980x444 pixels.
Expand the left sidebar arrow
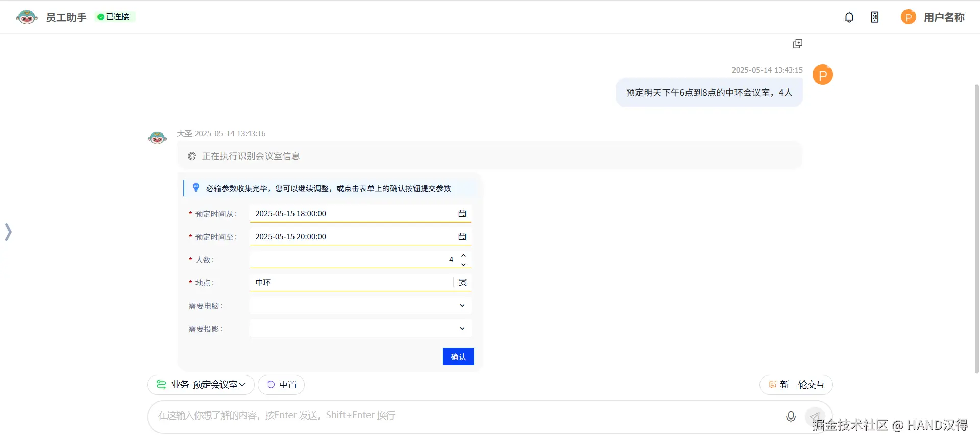8,232
